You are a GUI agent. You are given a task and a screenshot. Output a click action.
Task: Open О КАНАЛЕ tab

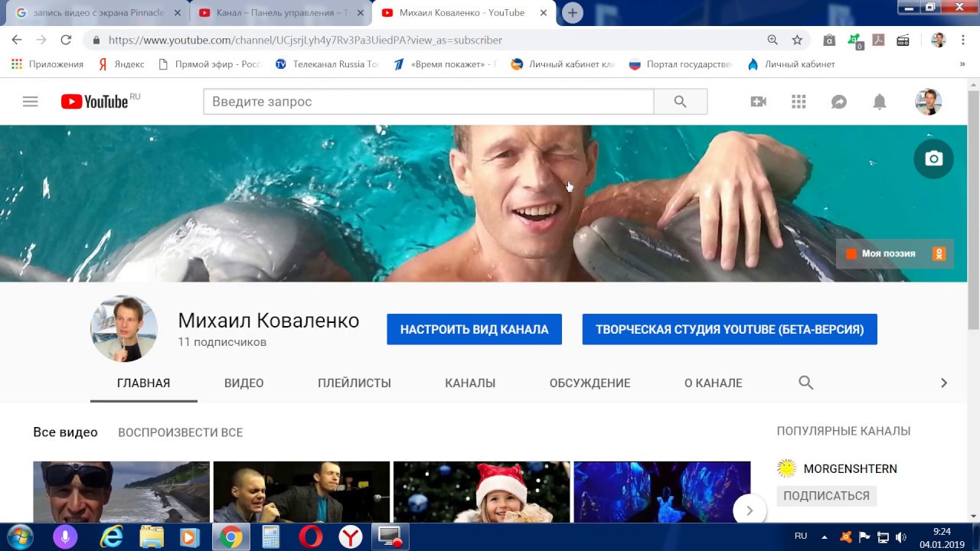click(714, 383)
